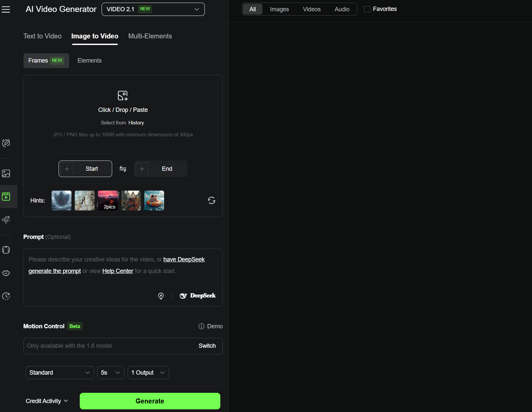Click the green Generate button
The image size is (532, 412).
(150, 401)
